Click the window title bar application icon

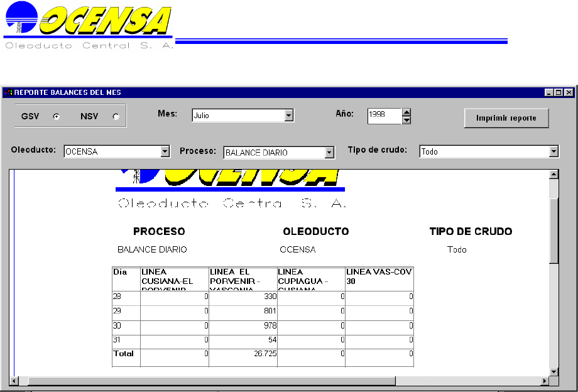(x=8, y=92)
